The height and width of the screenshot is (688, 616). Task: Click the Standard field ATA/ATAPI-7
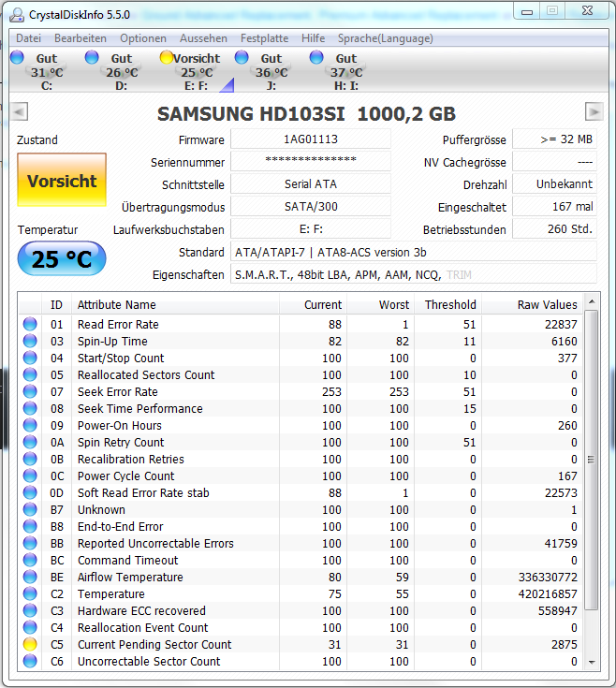coord(413,253)
